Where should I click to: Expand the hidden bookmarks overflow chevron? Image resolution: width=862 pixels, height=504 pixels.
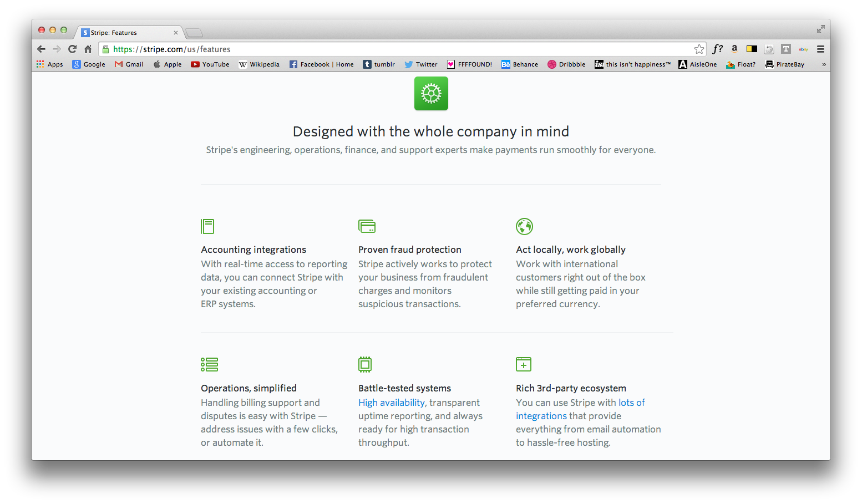824,64
